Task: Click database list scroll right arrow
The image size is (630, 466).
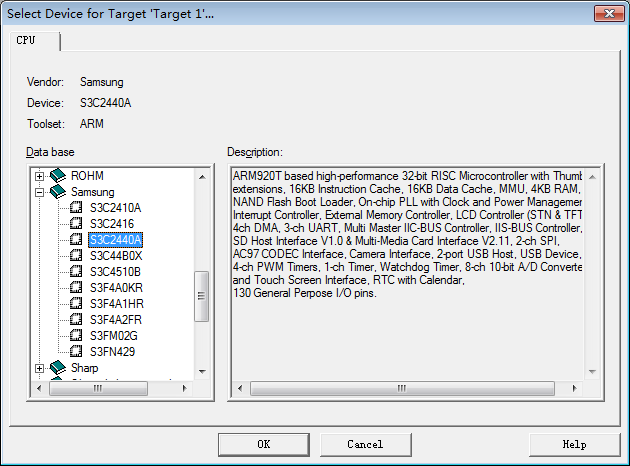Action: click(x=184, y=388)
